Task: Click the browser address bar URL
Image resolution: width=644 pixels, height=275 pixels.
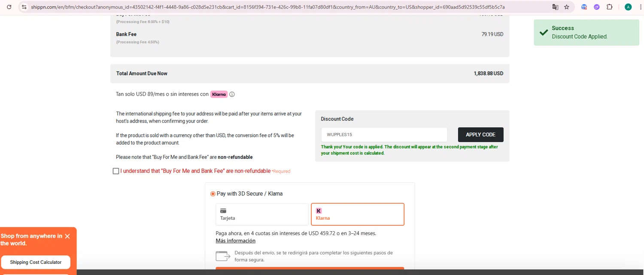Action: 268,7
